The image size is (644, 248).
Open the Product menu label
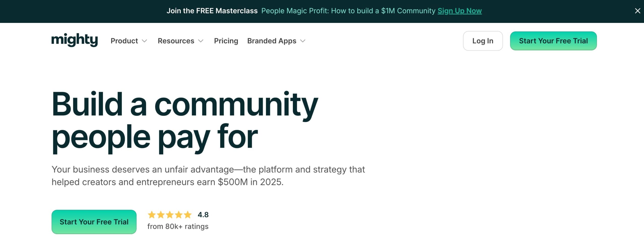pos(124,41)
